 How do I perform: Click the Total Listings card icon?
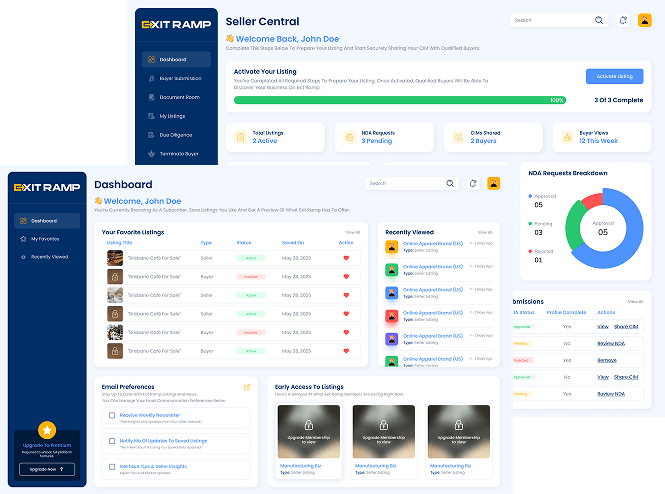click(240, 136)
